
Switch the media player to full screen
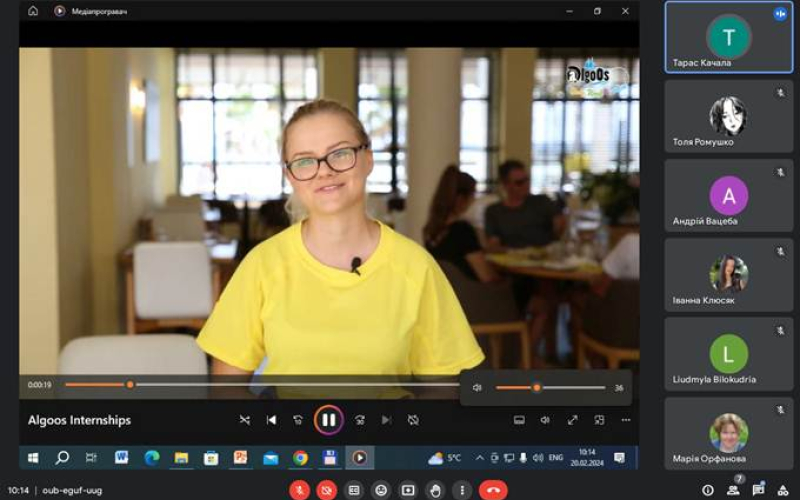tap(572, 420)
